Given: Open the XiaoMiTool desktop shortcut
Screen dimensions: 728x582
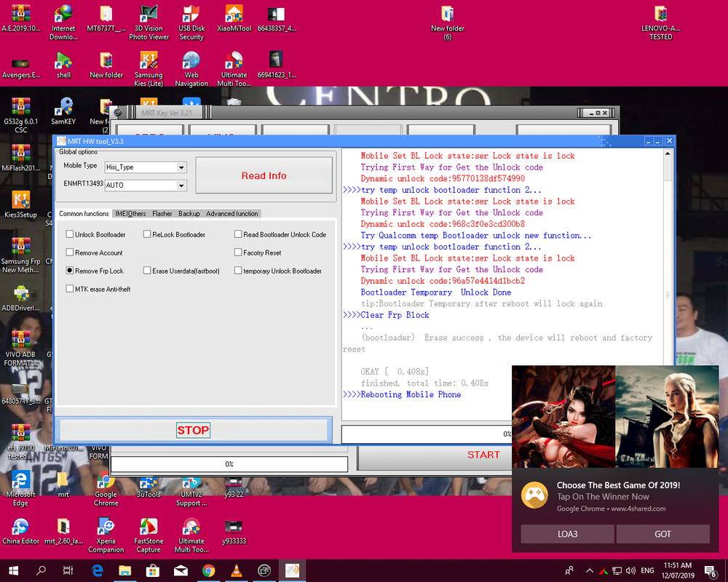Looking at the screenshot, I should [x=234, y=19].
